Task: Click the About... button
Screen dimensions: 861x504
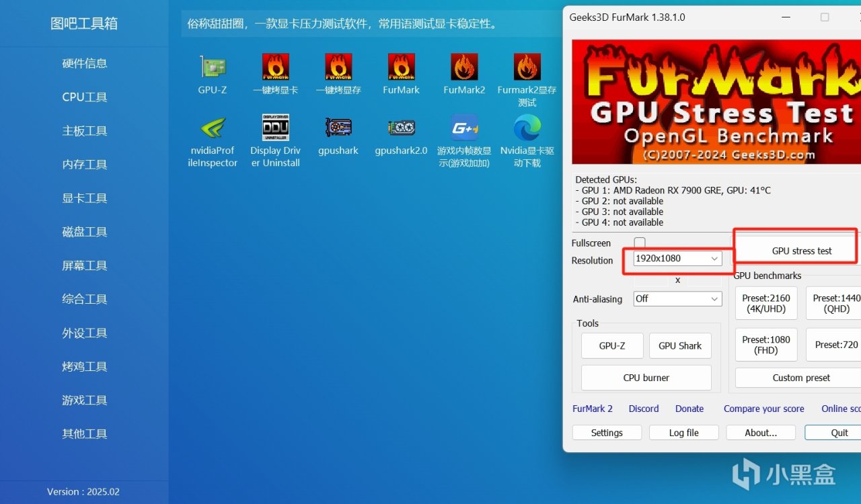Action: [761, 433]
